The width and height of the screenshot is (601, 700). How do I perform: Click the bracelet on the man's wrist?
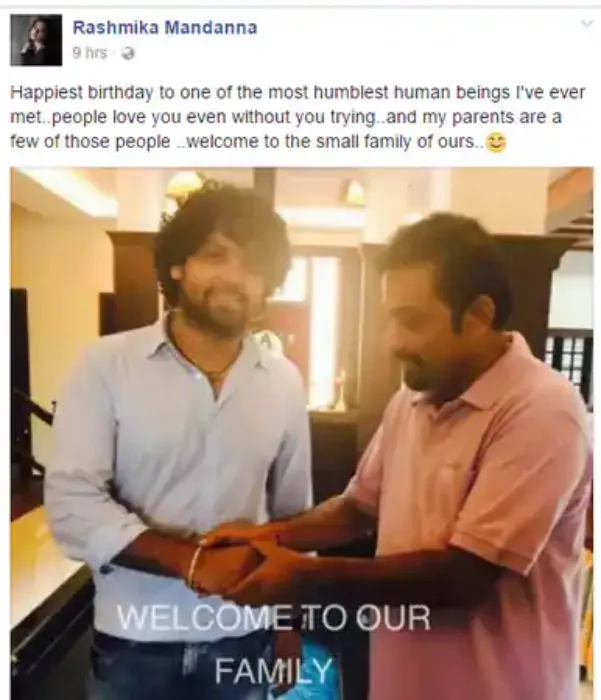195,565
